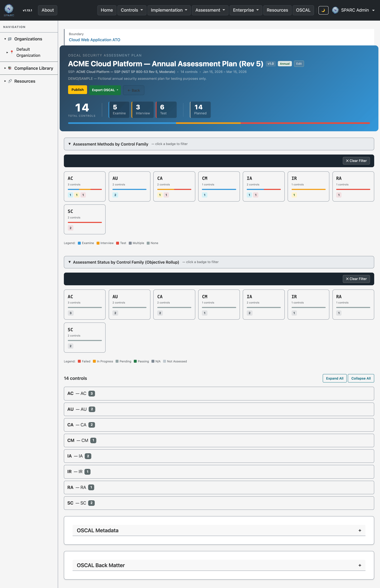Click the About button

[48, 10]
